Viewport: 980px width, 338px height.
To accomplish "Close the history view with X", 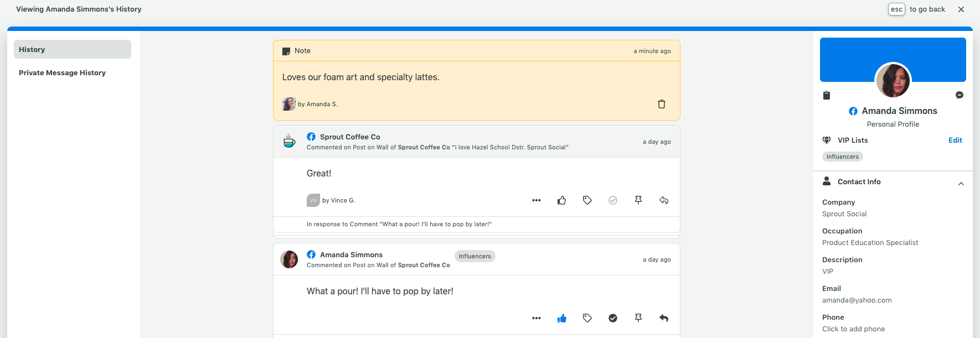I will tap(961, 9).
